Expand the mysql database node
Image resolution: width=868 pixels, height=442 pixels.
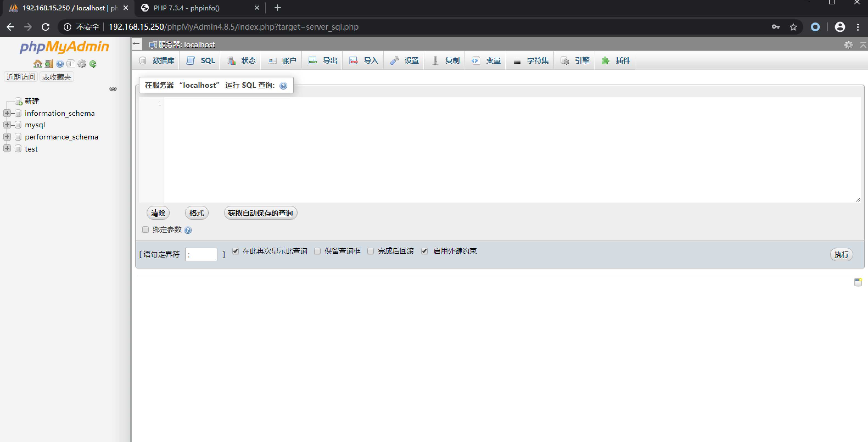coord(7,125)
